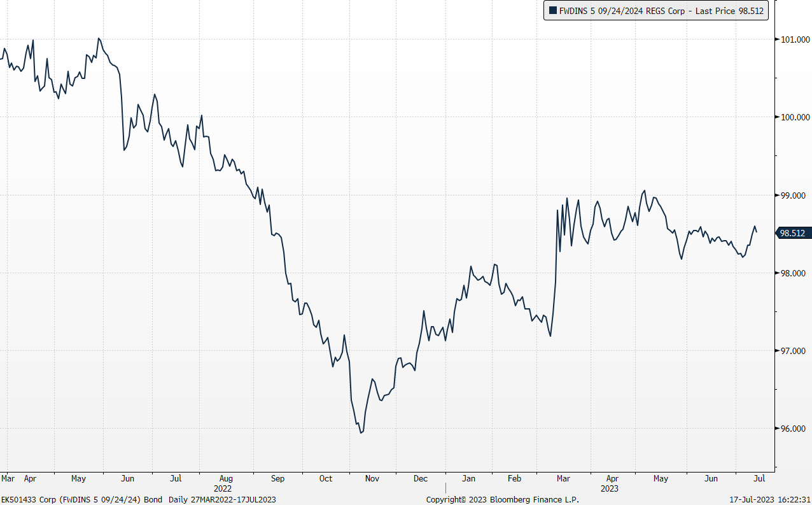Screen dimensions: 812x505
Task: Click the 98.512 last price flag on axis
Action: 793,233
